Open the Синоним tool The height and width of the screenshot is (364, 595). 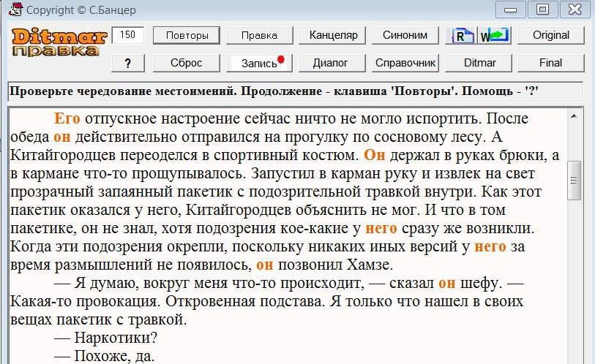[405, 35]
